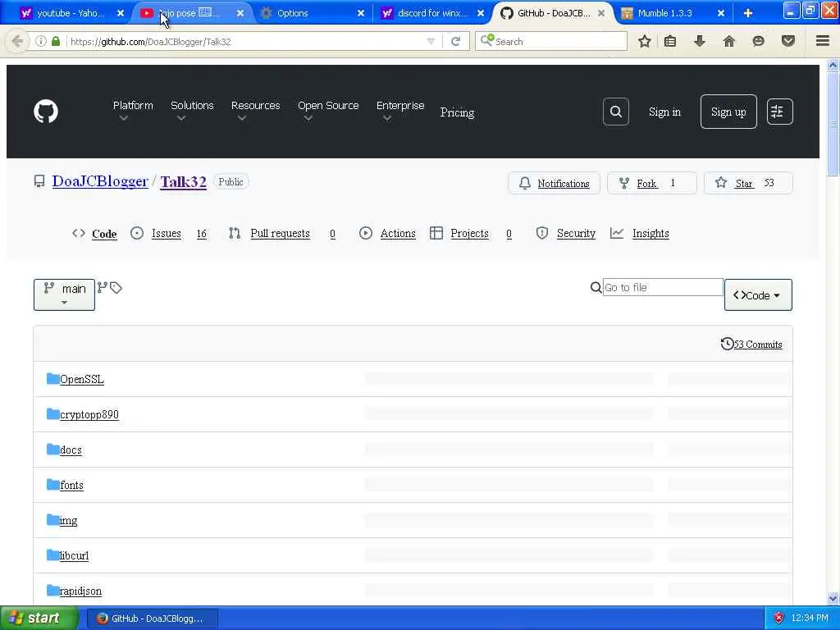Click the fonts folder icon
The height and width of the screenshot is (630, 840).
(52, 485)
